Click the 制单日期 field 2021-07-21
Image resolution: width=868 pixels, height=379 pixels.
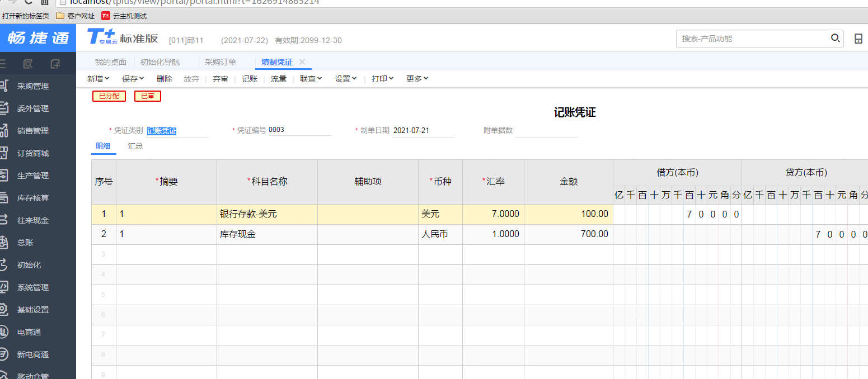424,131
